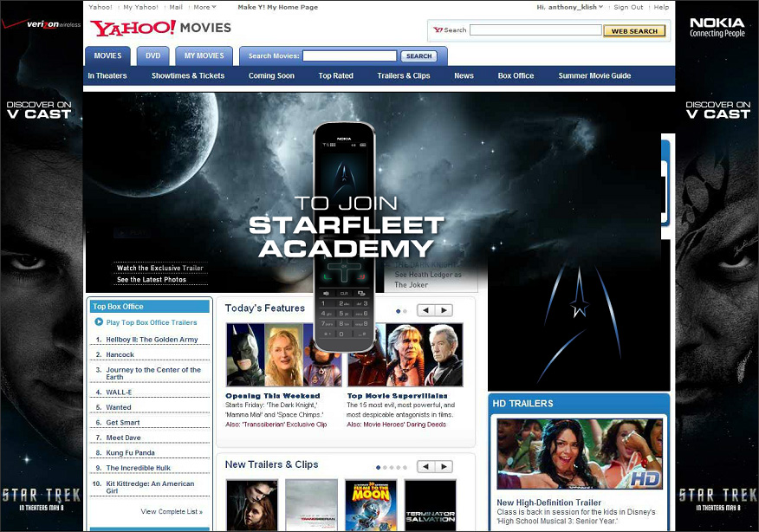Click the Sign Out link

pyautogui.click(x=628, y=7)
